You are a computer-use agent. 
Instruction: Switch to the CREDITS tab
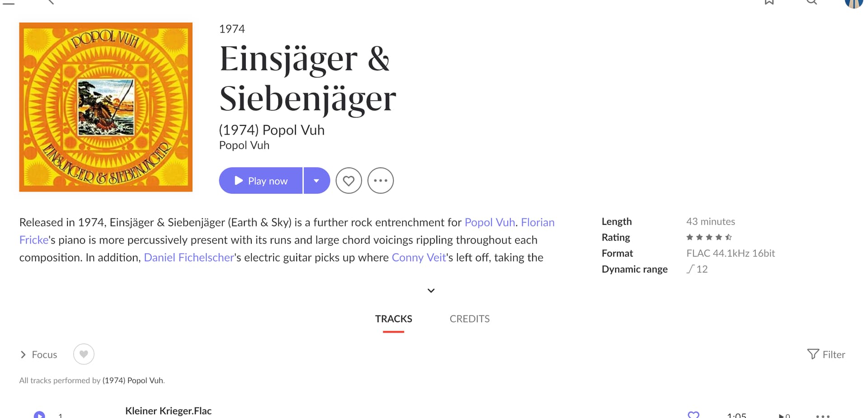(469, 319)
